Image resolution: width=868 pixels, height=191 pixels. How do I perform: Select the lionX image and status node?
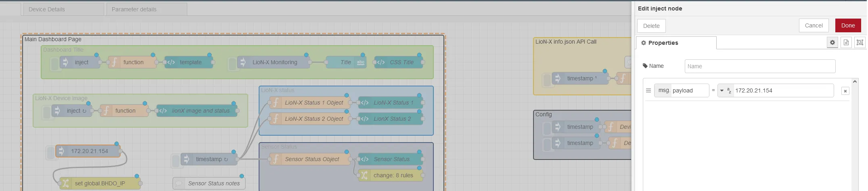(x=197, y=111)
